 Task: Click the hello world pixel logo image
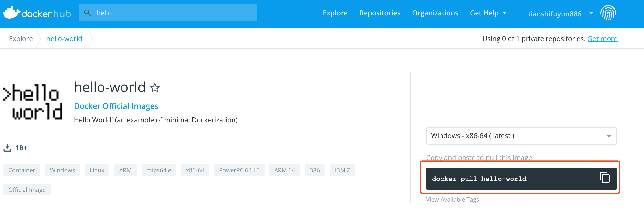click(x=33, y=102)
